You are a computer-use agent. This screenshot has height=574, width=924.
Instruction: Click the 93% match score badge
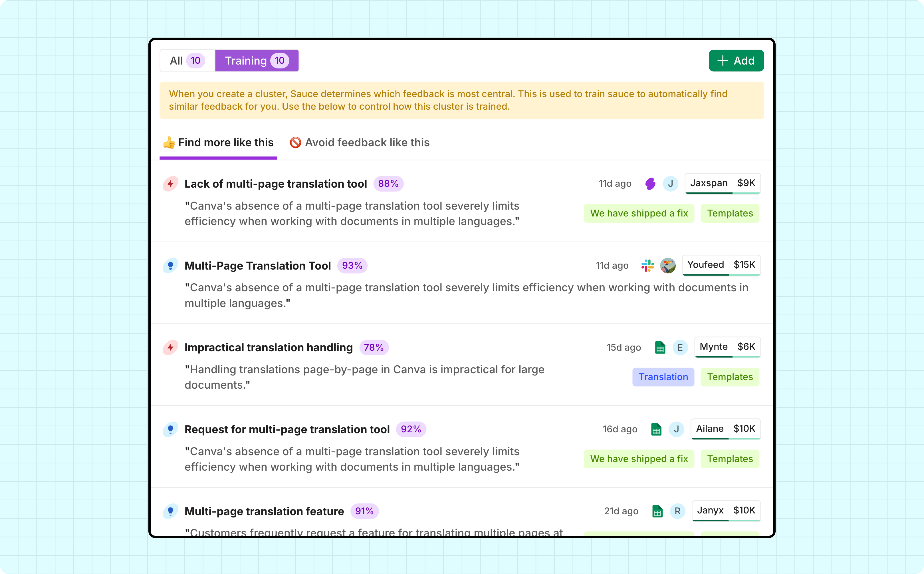point(352,265)
